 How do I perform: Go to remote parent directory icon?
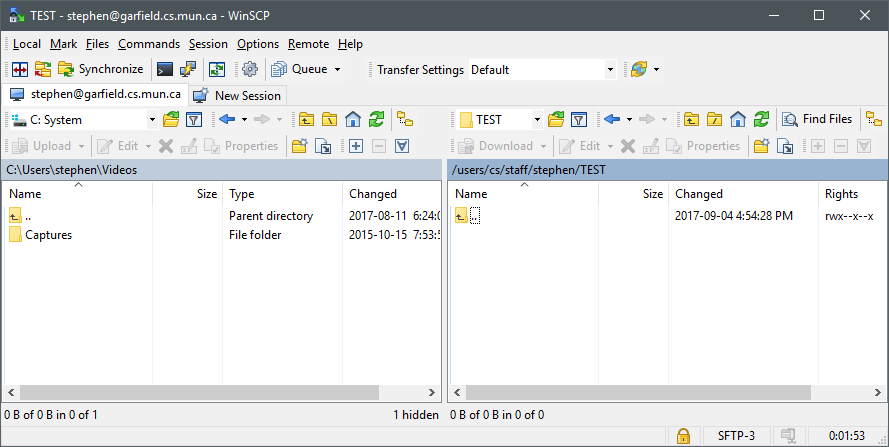point(691,119)
